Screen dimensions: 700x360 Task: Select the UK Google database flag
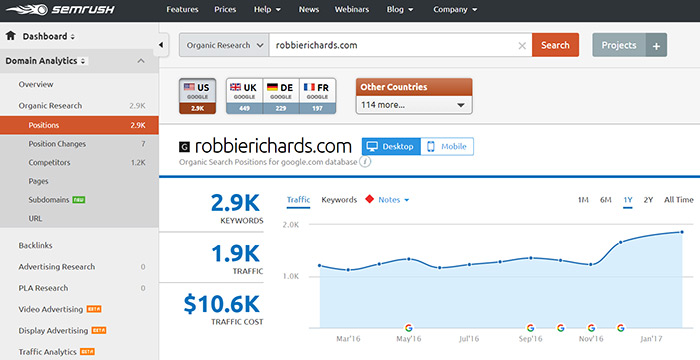pyautogui.click(x=244, y=96)
